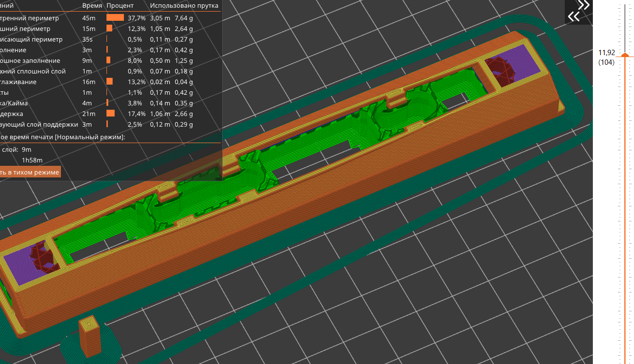This screenshot has height=364, width=634.
Task: Click the '8,0%' percent value
Action: coord(135,60)
